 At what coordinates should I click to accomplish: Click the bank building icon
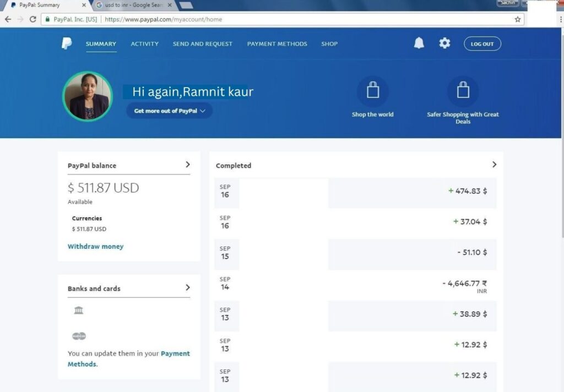point(79,311)
